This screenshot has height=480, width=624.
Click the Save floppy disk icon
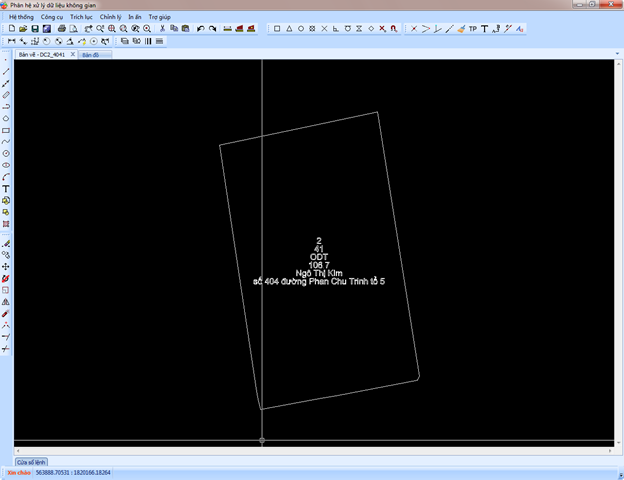coord(35,29)
